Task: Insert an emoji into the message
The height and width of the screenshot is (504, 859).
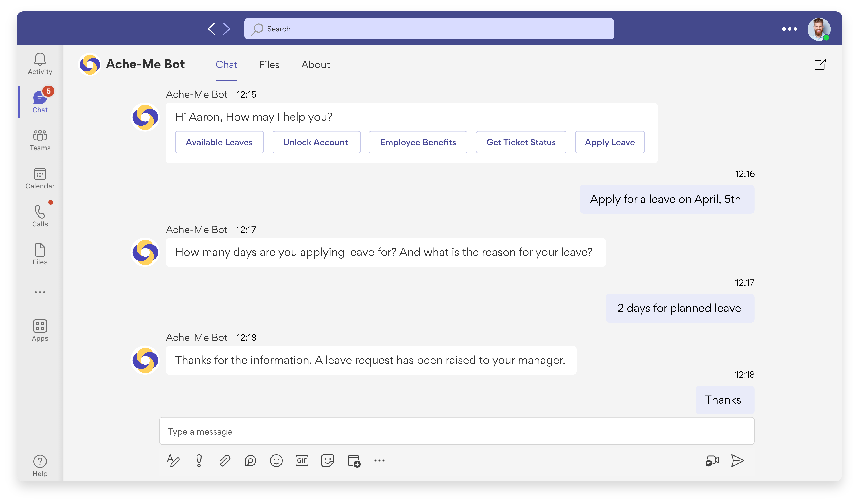Action: point(276,461)
